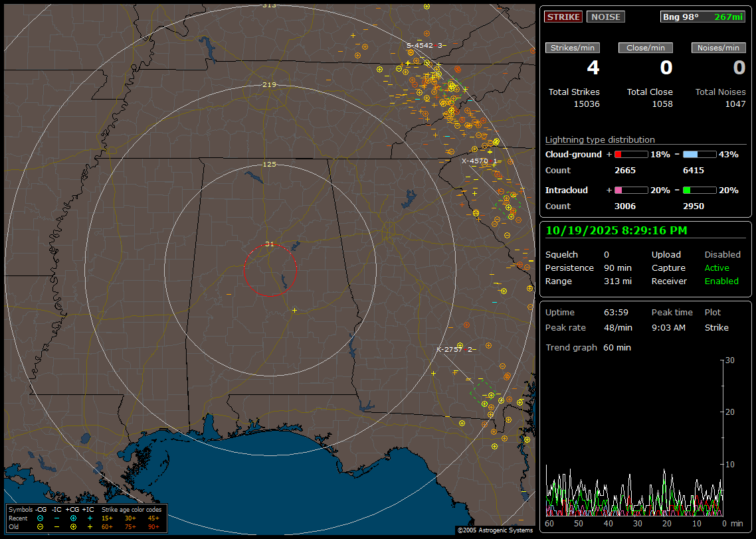Screen dimensions: 756x539
Task: Click the recent -CG symbol in the legend
Action: click(41, 518)
